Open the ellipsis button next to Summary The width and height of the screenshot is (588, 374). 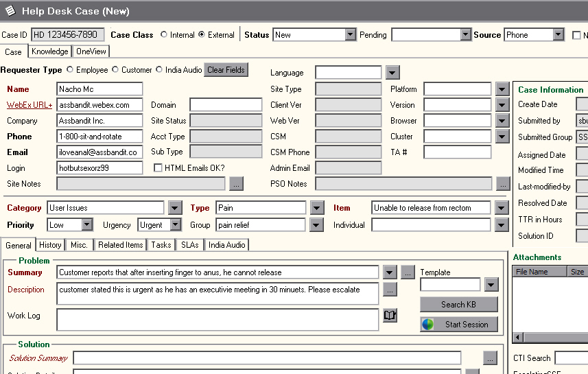[408, 272]
